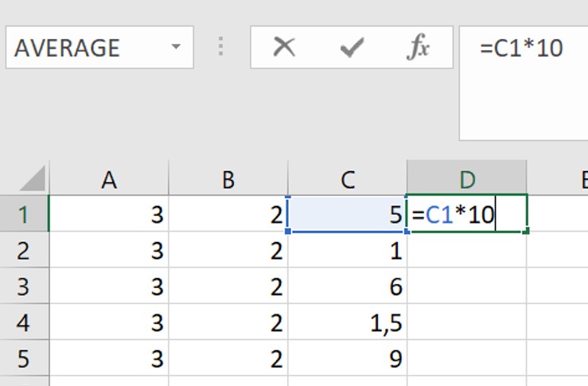Image resolution: width=588 pixels, height=386 pixels.
Task: Select column C header
Action: tap(348, 179)
